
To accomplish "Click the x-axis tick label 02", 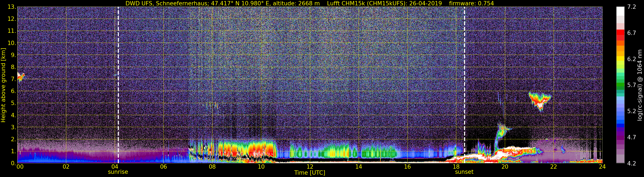I will (x=66, y=167).
